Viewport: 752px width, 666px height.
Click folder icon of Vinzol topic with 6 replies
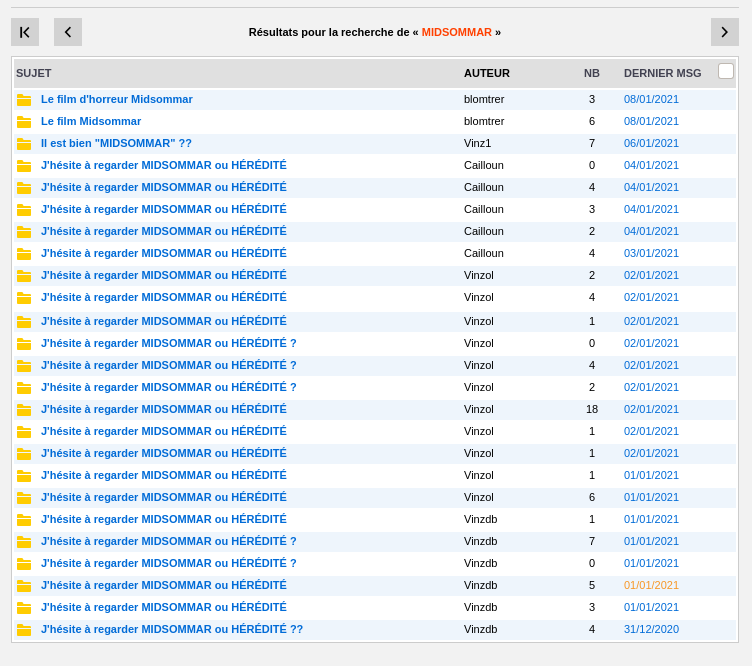(x=24, y=498)
